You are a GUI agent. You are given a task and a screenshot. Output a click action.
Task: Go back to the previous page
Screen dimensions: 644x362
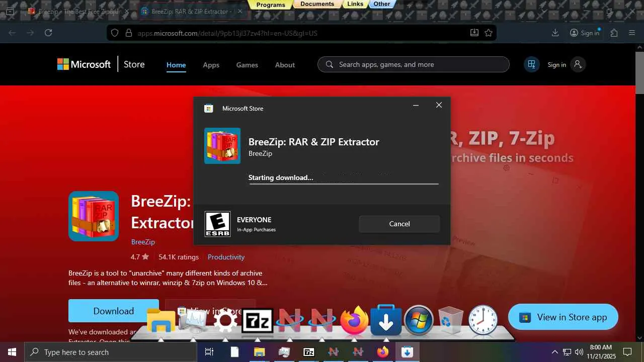[x=12, y=33]
